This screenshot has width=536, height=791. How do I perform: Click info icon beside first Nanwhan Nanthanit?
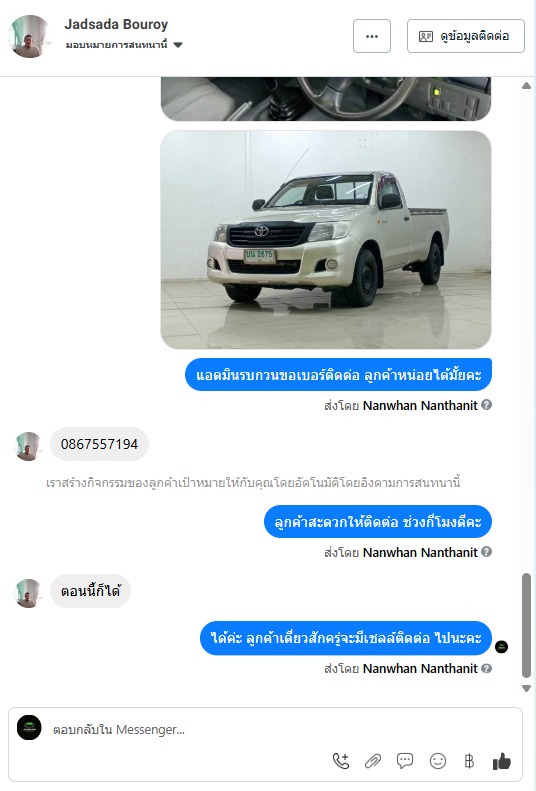[x=486, y=405]
